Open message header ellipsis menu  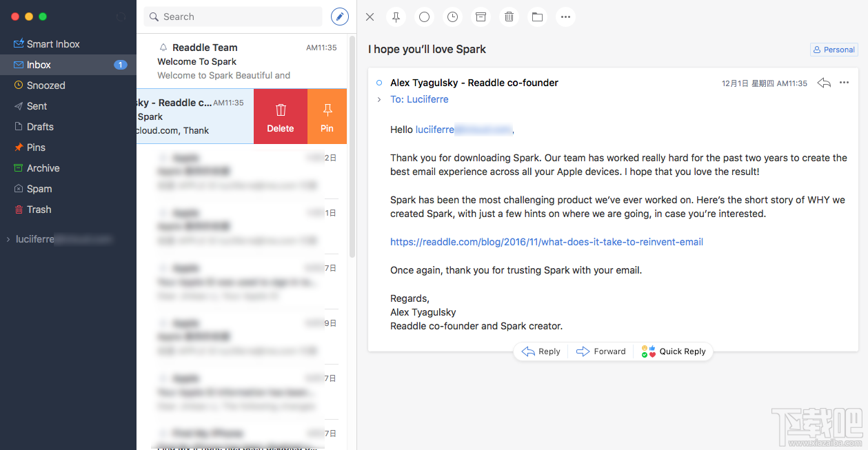click(845, 83)
